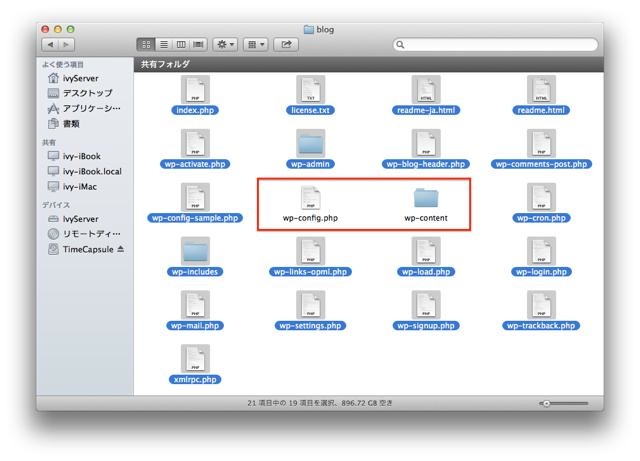
Task: Select the wp-config.php file icon
Action: click(310, 198)
